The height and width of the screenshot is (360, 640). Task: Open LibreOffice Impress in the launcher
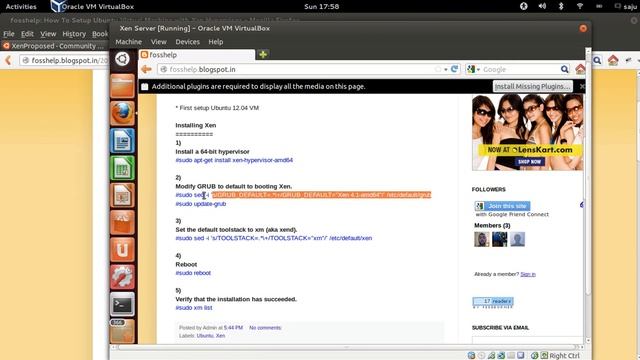coord(122,195)
